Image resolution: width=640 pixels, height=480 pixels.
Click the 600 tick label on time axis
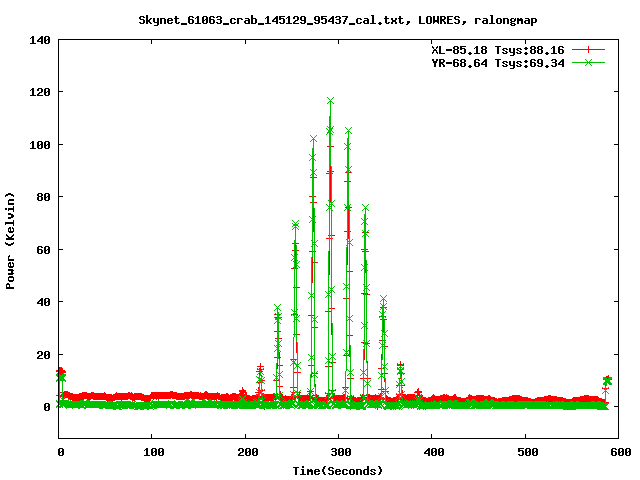(x=618, y=452)
